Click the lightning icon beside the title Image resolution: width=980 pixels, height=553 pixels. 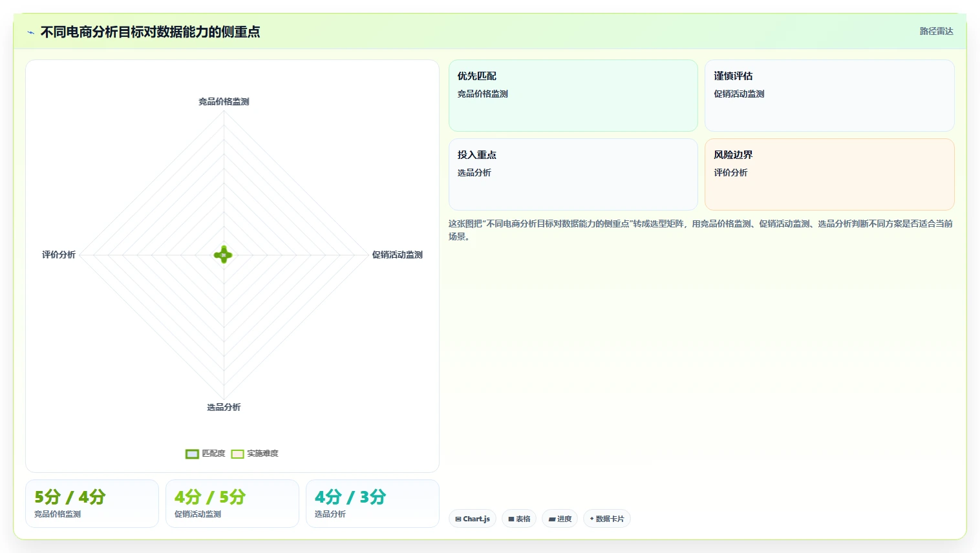click(30, 32)
